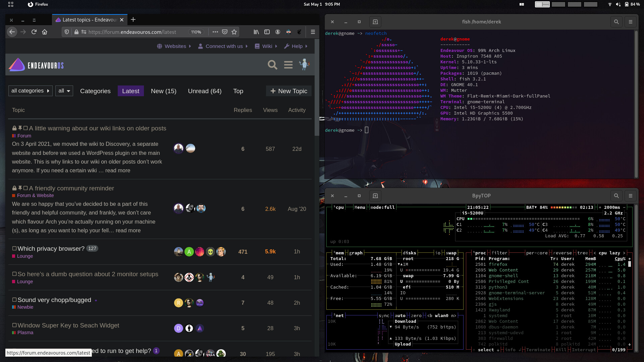Bookmark this page with the star icon
The height and width of the screenshot is (362, 644).
tap(234, 32)
